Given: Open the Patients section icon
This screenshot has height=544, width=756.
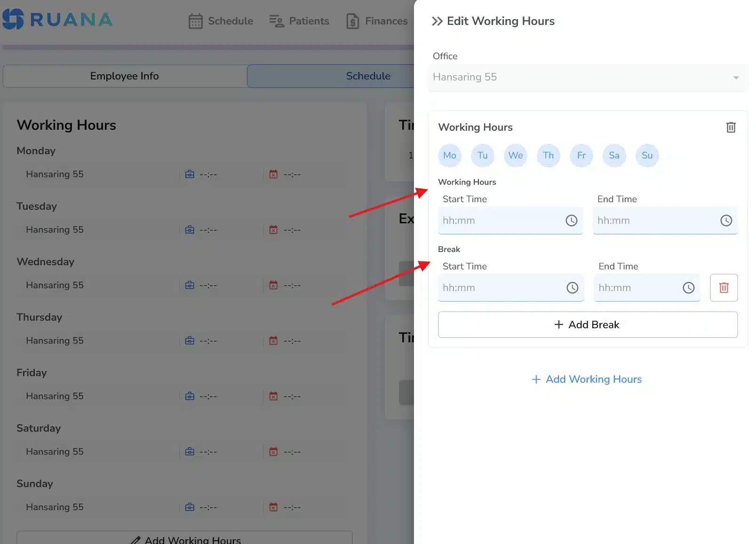Looking at the screenshot, I should click(x=276, y=21).
